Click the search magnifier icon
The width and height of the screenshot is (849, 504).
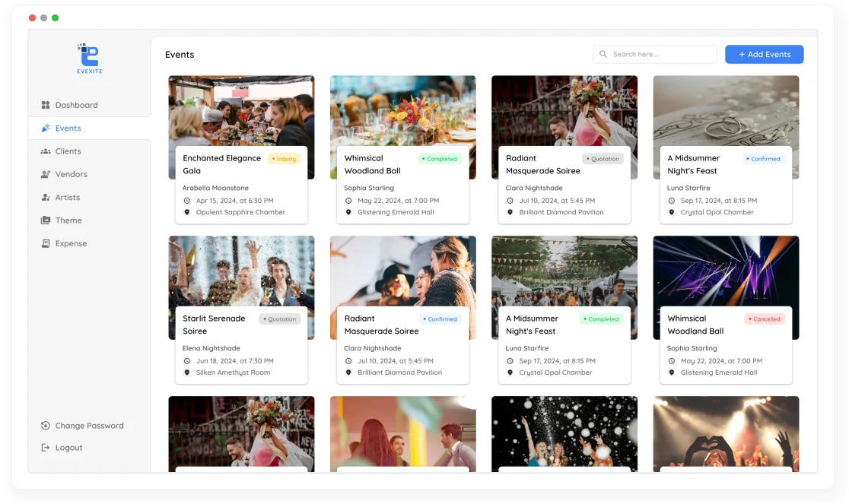[x=603, y=55]
